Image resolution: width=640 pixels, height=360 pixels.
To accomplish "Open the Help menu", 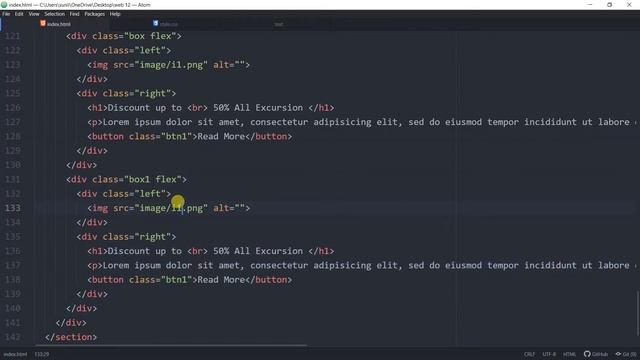I will point(115,14).
